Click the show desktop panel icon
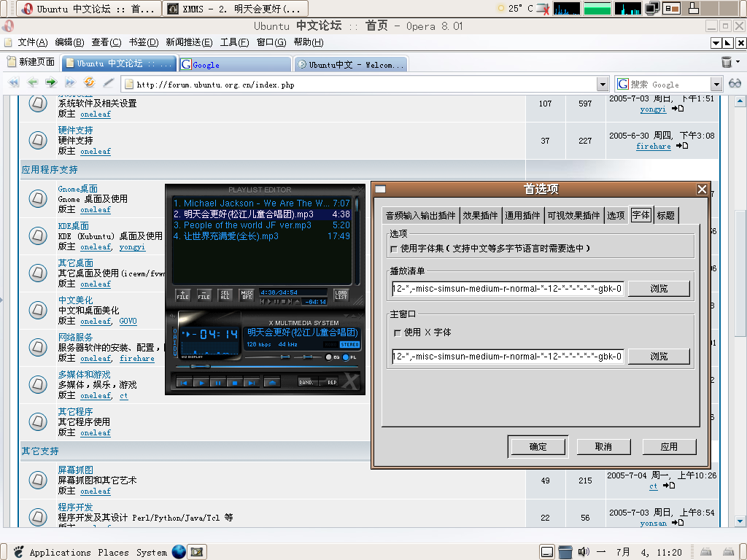747x560 pixels. tap(547, 552)
